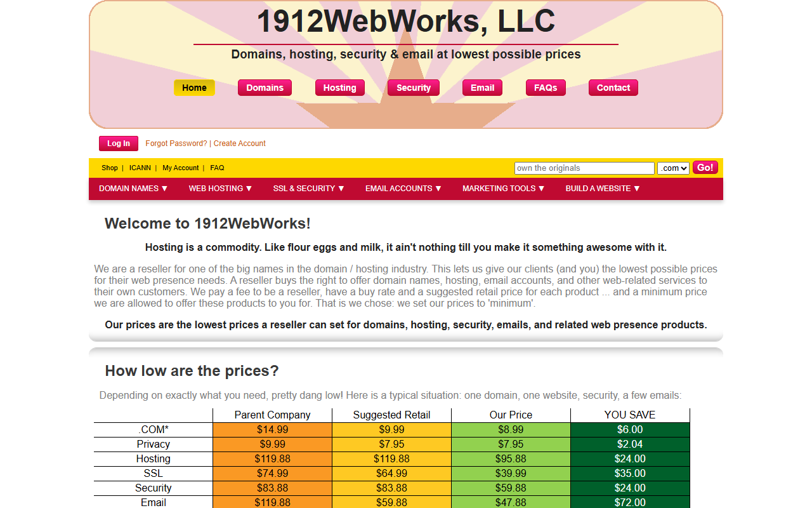Image resolution: width=812 pixels, height=508 pixels.
Task: Click the Log In button
Action: click(119, 144)
